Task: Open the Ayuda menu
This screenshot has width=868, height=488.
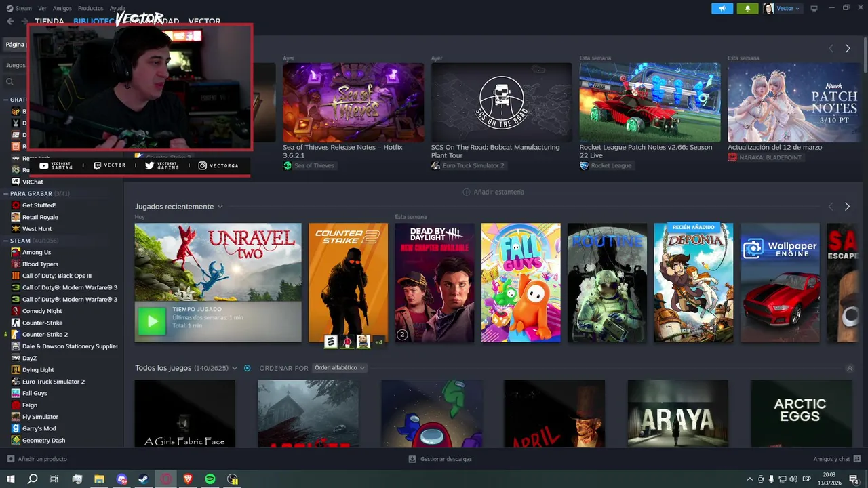Action: 117,8
